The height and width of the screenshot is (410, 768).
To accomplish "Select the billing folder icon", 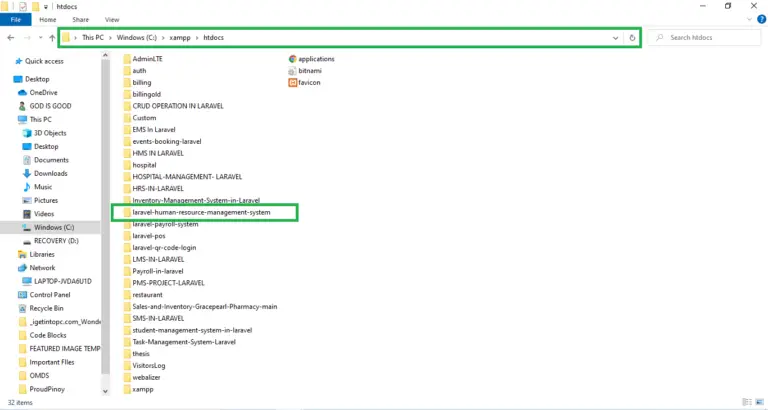I will click(127, 82).
